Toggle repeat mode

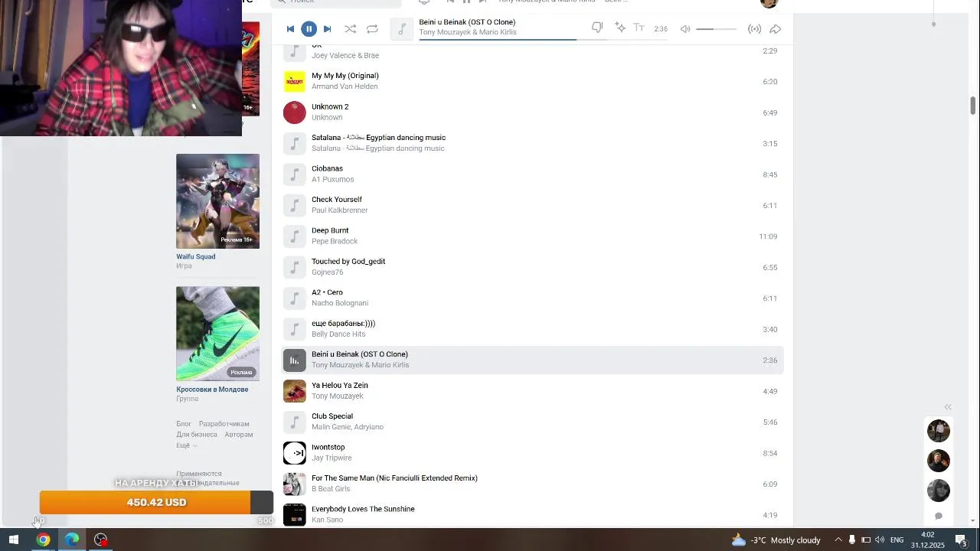tap(372, 29)
